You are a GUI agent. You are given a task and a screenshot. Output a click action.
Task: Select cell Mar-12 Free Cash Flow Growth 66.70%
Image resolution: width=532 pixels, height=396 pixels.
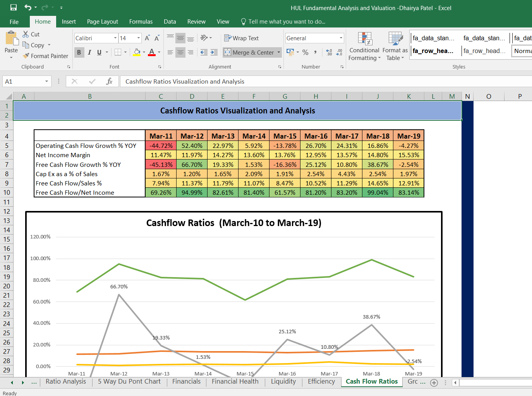click(x=192, y=165)
